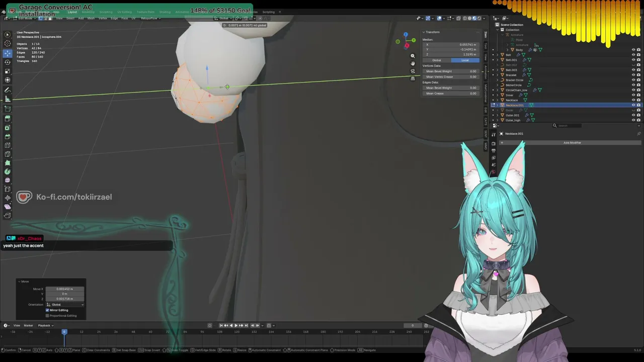Select the Annotate pencil tool
Screen dimensions: 644x362
[8, 90]
